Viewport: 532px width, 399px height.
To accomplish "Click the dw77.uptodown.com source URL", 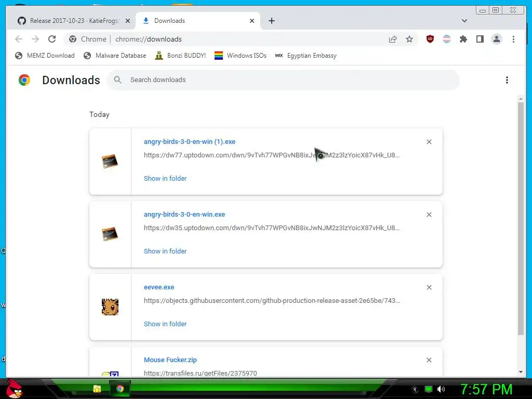I will 272,155.
